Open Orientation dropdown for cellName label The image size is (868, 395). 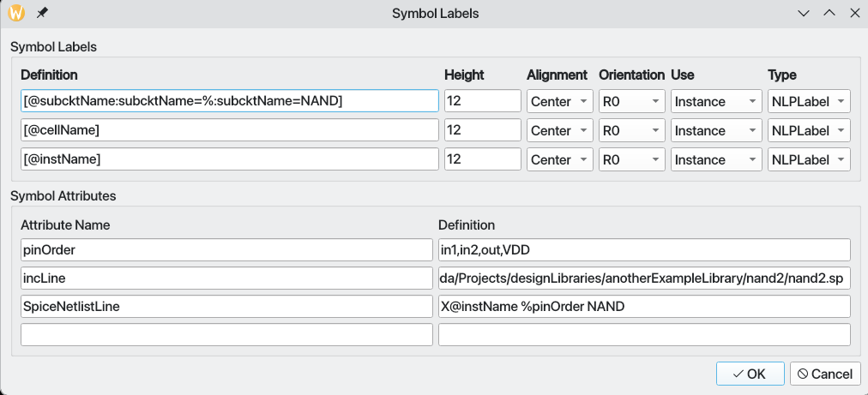(631, 130)
